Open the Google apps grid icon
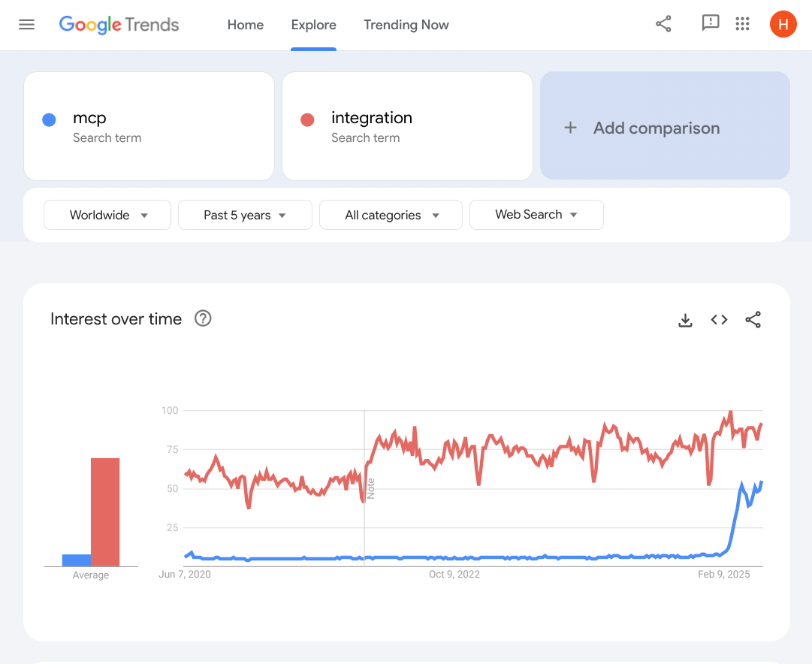Viewport: 812px width, 664px height. click(742, 23)
